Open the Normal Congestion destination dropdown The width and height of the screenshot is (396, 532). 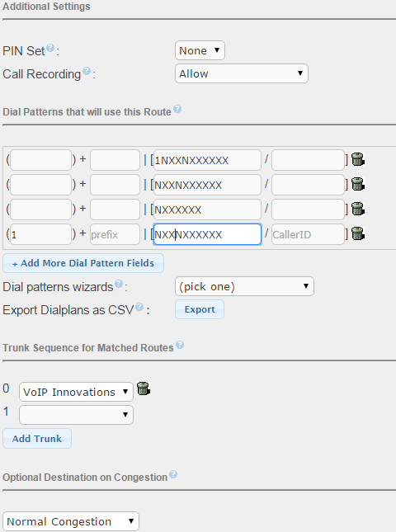(x=71, y=521)
